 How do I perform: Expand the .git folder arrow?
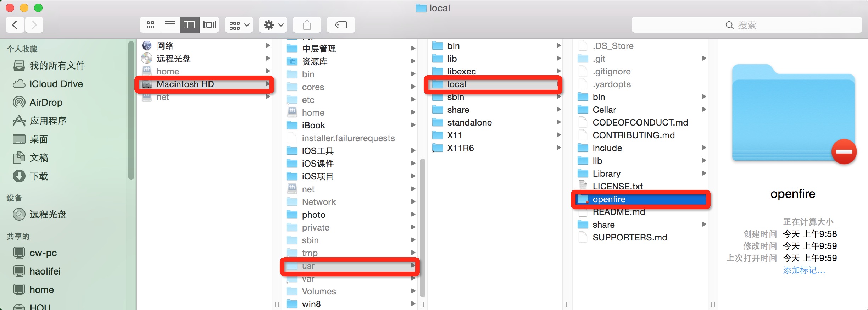704,58
